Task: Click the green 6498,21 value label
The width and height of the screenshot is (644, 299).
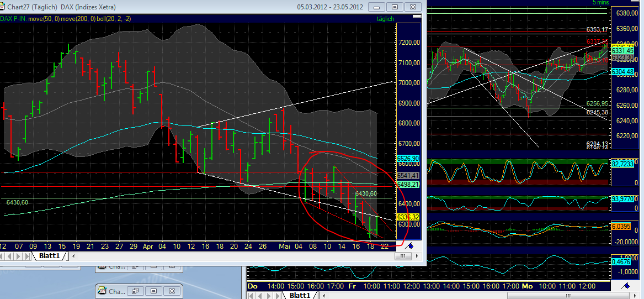Action: tap(408, 185)
